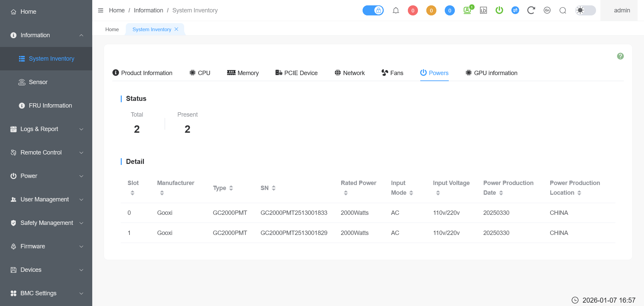This screenshot has width=644, height=306.
Task: Toggle the light/dark theme switch
Action: click(x=585, y=10)
